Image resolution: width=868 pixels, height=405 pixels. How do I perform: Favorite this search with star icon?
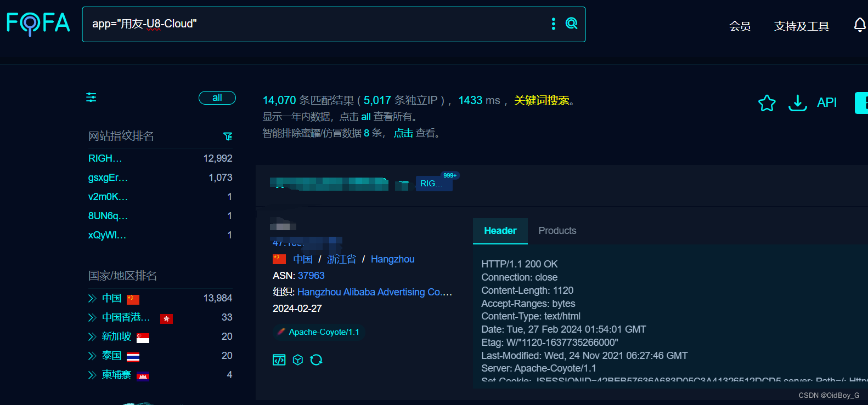tap(766, 102)
